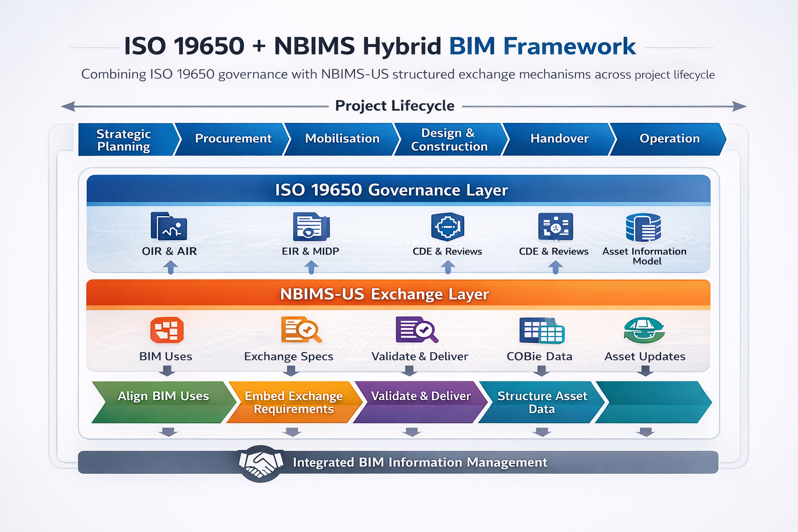
Task: Select the Strategic Planning lifecycle stage
Action: click(124, 140)
